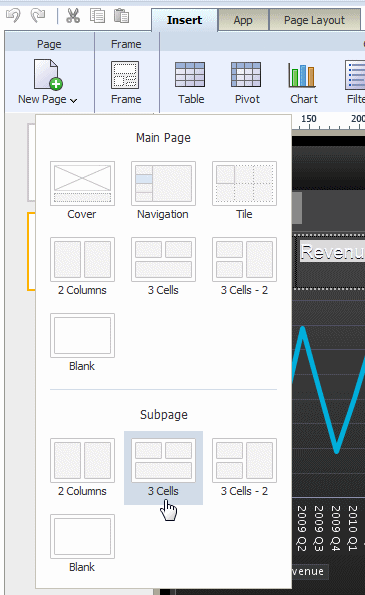Select Subpage Blank layout
365x595 pixels.
[x=82, y=543]
